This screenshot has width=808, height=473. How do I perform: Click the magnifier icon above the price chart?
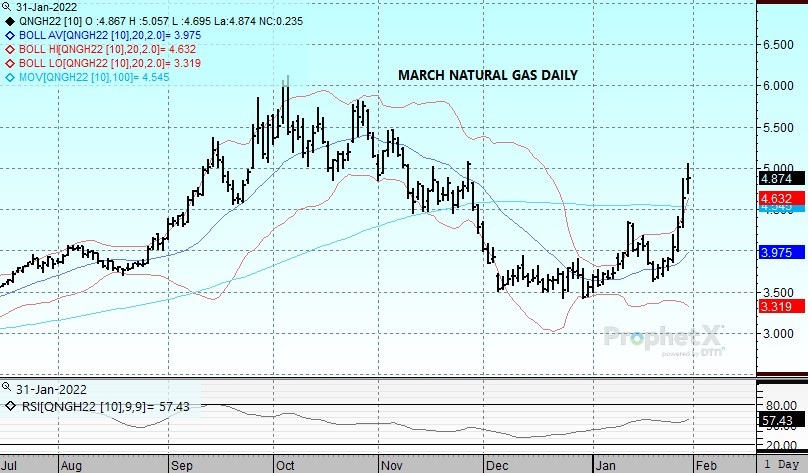tap(9, 6)
